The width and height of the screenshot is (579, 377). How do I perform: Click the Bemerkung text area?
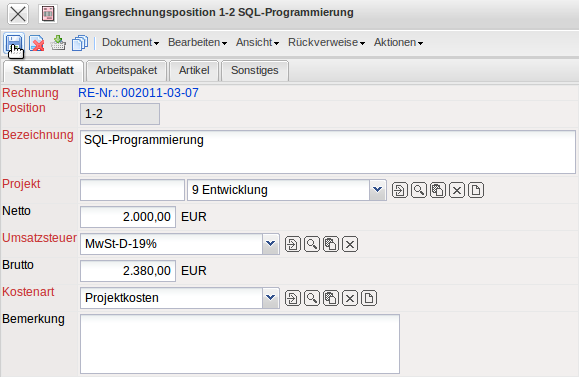tap(240, 344)
